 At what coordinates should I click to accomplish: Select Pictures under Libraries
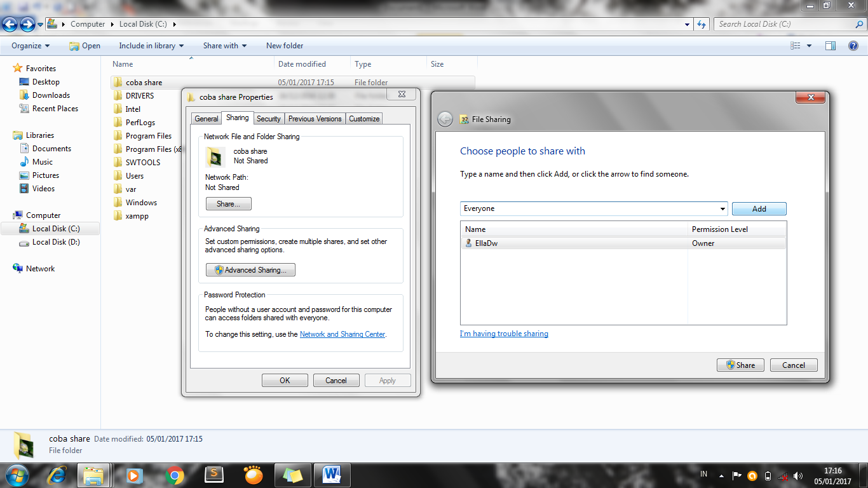click(46, 175)
